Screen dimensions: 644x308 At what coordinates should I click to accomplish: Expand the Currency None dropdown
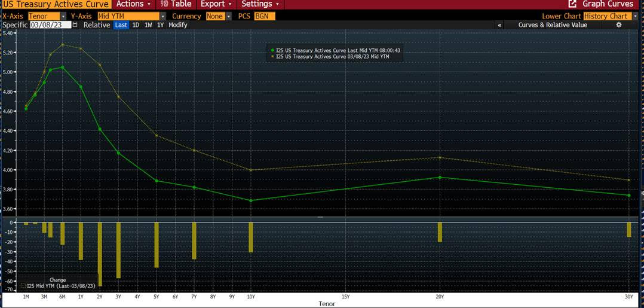[229, 17]
